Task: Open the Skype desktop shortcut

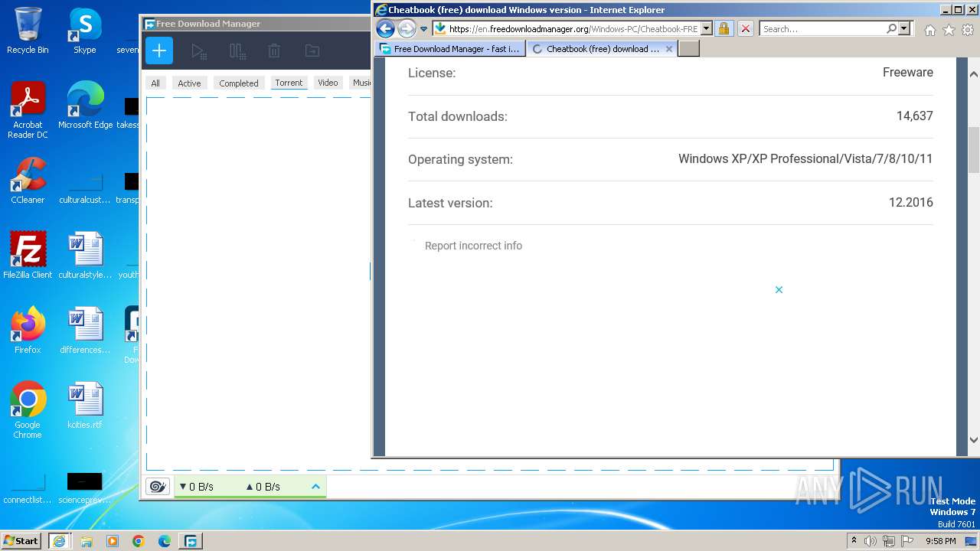Action: click(85, 31)
